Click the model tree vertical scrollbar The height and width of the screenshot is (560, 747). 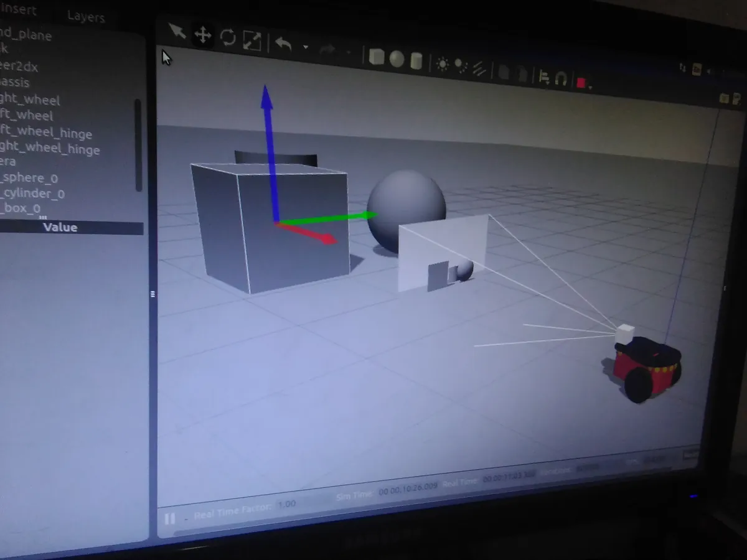click(x=138, y=145)
